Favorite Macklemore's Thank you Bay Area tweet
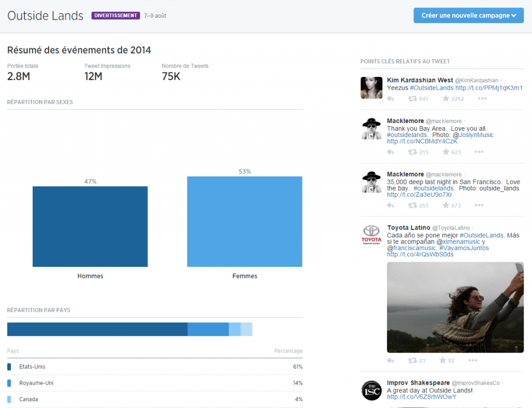This screenshot has width=532, height=408. tap(446, 152)
